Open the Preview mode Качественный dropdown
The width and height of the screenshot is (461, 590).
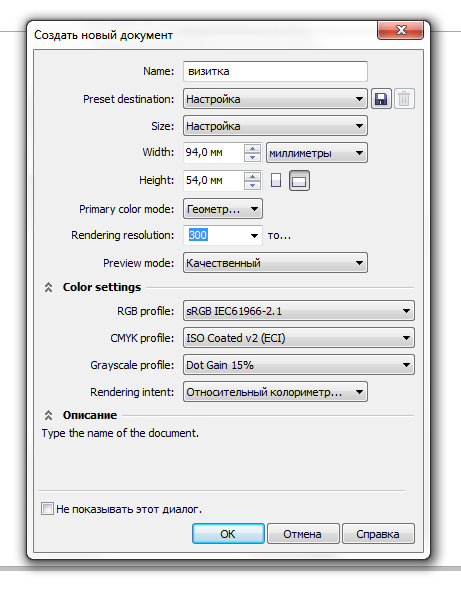pos(275,263)
